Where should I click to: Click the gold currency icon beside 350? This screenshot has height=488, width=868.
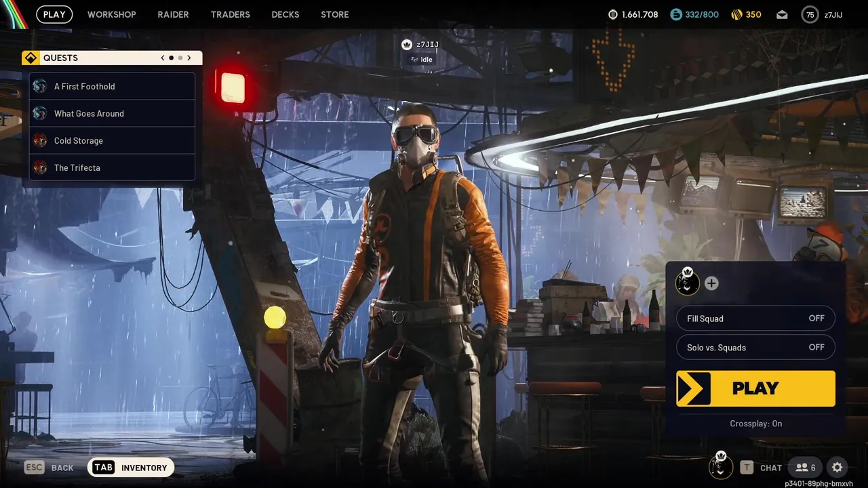736,14
